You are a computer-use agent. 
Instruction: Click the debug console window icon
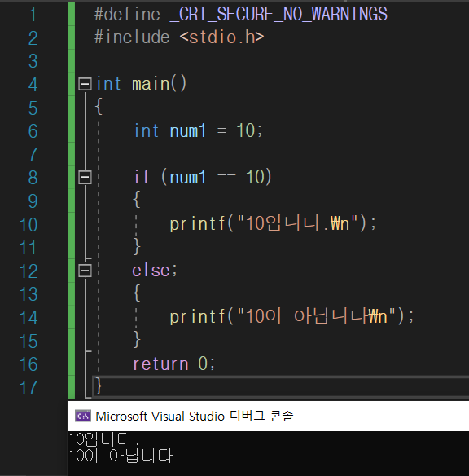click(x=83, y=416)
